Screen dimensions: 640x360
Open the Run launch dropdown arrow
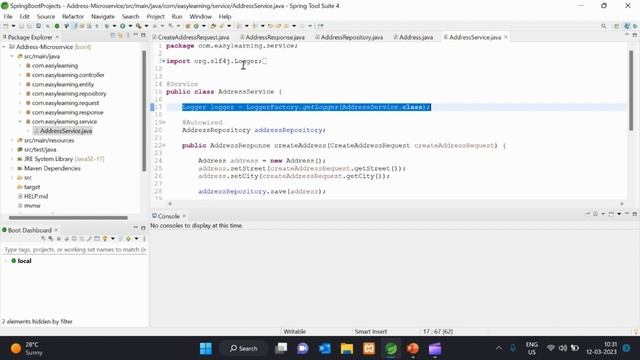pyautogui.click(x=130, y=26)
